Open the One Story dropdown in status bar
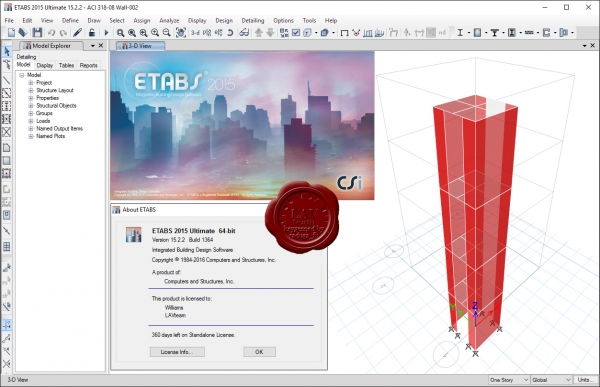600x387 pixels. 509,380
